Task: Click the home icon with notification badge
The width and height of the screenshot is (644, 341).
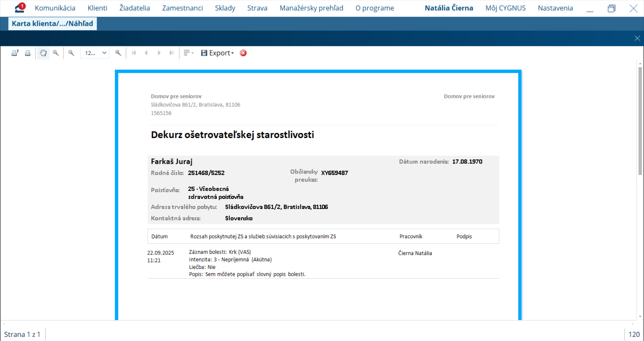Action: tap(20, 8)
